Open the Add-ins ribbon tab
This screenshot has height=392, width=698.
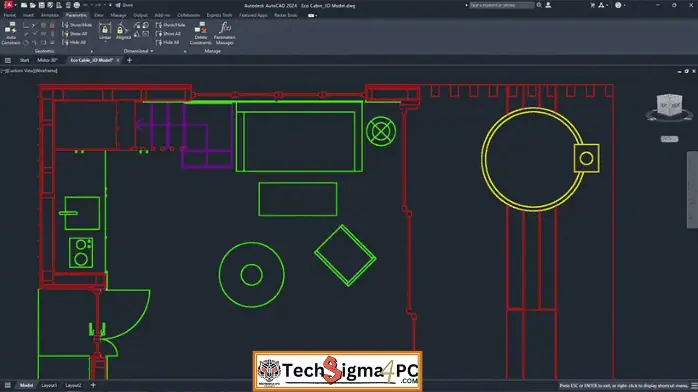tap(162, 15)
